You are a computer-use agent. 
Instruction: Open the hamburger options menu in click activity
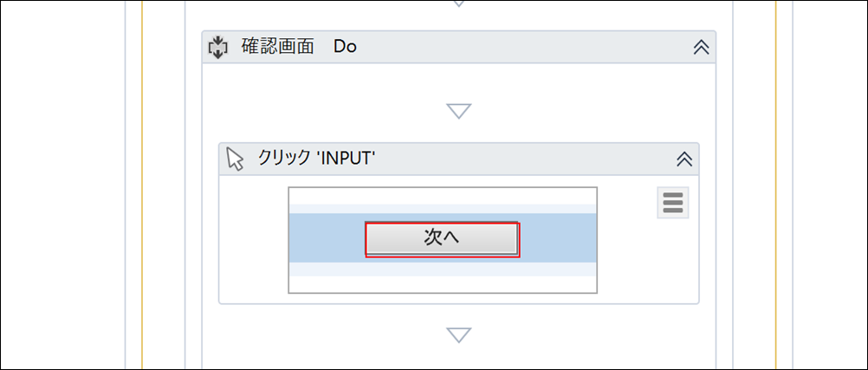click(x=673, y=203)
